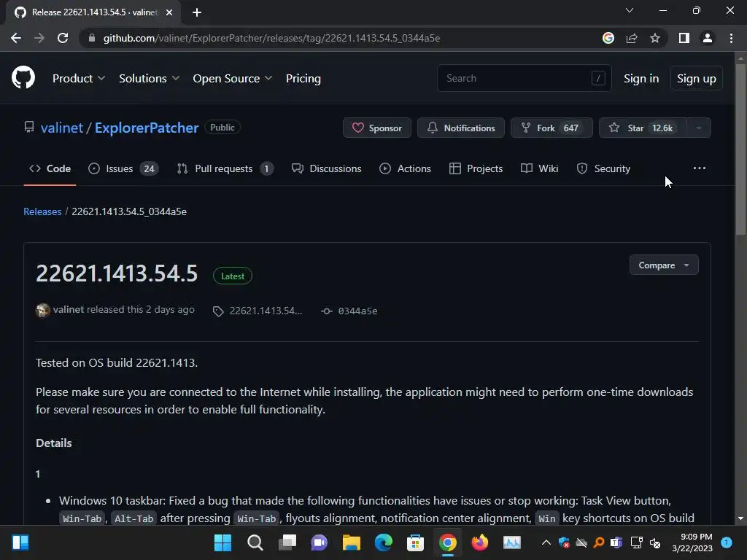Open the Microsoft Teams tray icon

pos(616,542)
